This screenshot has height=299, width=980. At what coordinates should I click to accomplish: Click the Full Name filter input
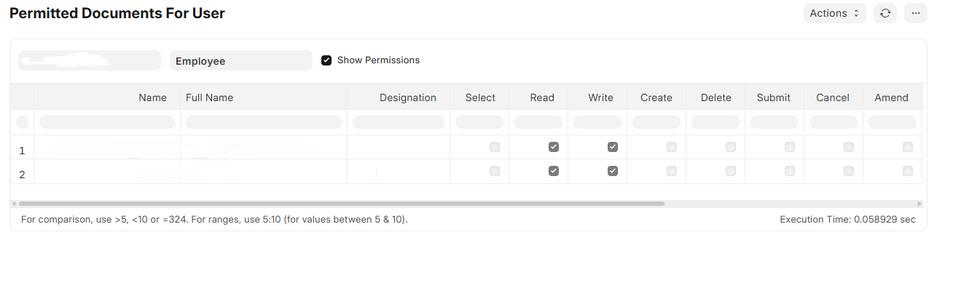(264, 122)
